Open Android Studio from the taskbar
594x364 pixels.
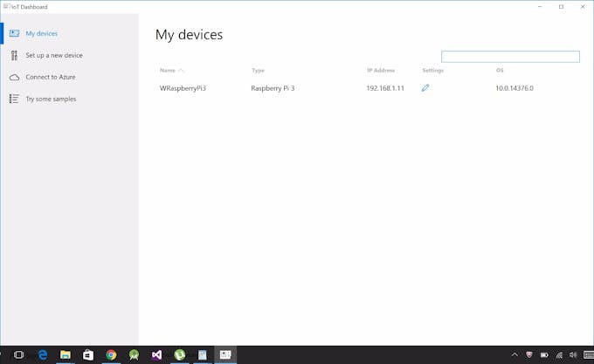click(x=134, y=354)
